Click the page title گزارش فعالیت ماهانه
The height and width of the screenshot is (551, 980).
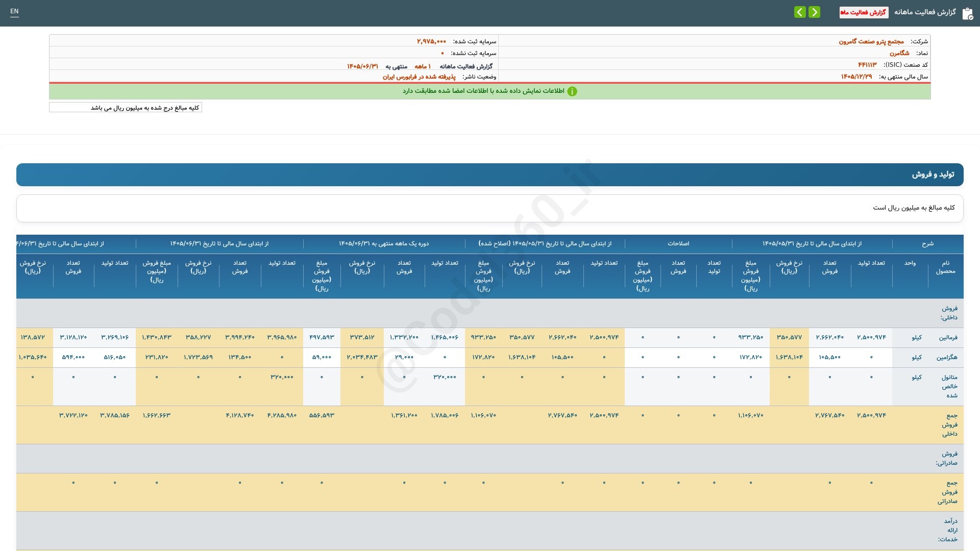[925, 12]
